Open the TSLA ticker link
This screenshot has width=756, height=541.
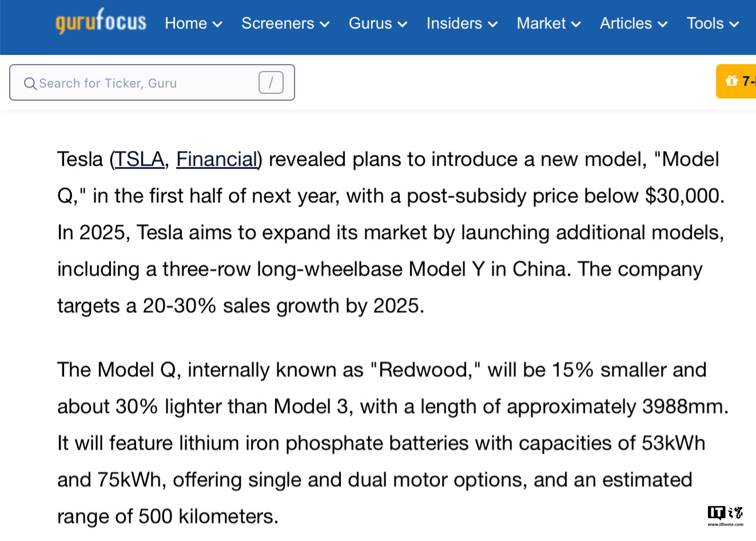139,159
